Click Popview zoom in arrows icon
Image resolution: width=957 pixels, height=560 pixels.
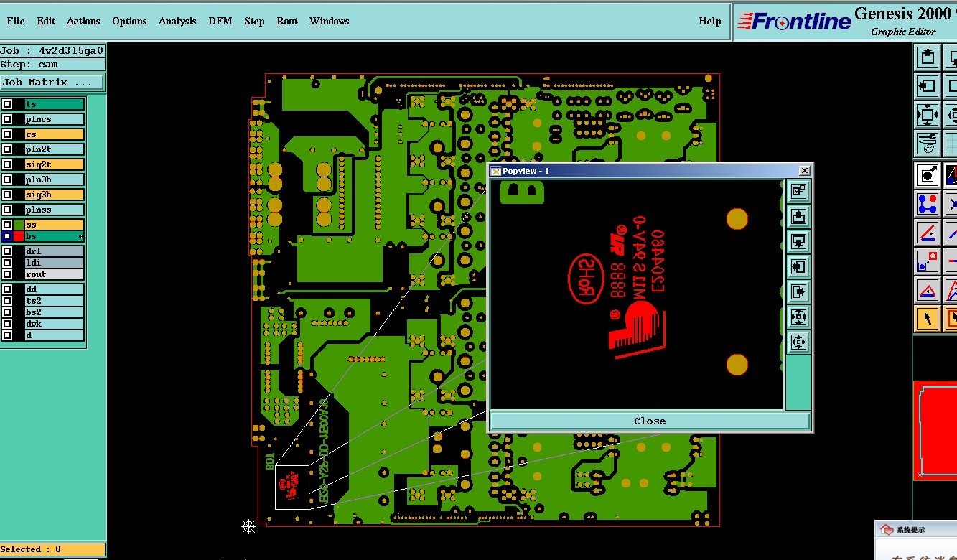coord(798,317)
